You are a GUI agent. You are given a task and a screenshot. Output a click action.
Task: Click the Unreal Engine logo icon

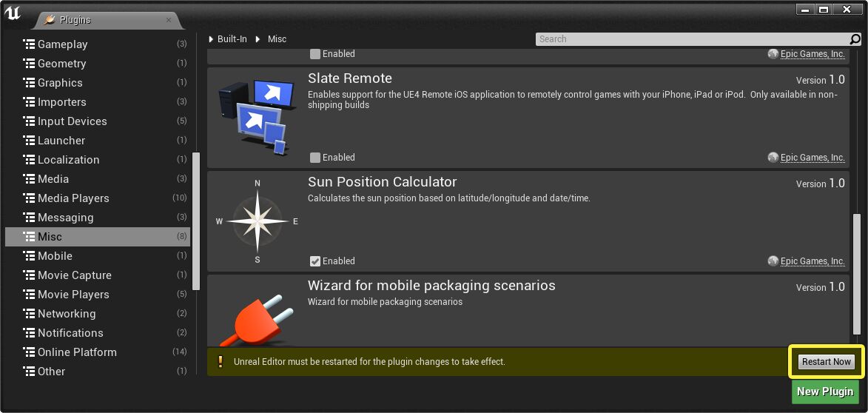12,13
